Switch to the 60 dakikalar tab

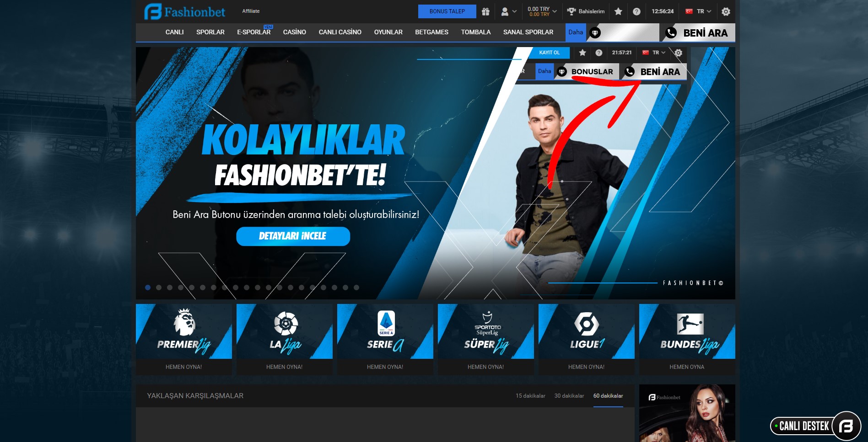coord(608,396)
